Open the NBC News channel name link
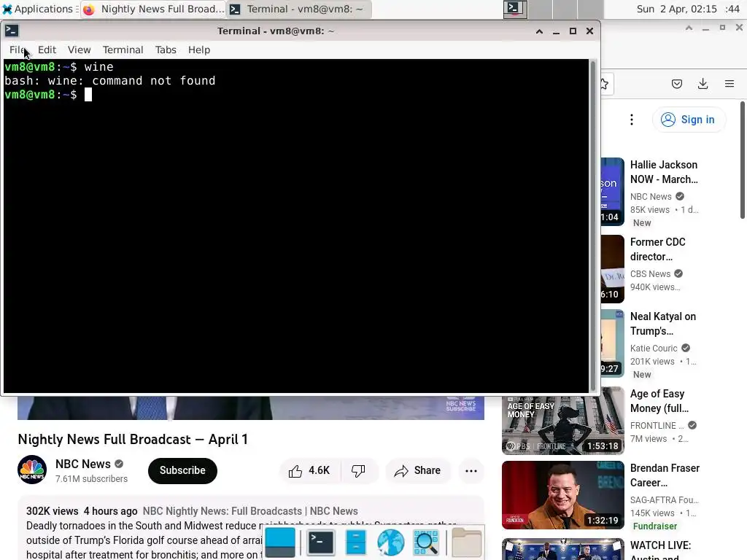747x560 pixels. coord(83,464)
